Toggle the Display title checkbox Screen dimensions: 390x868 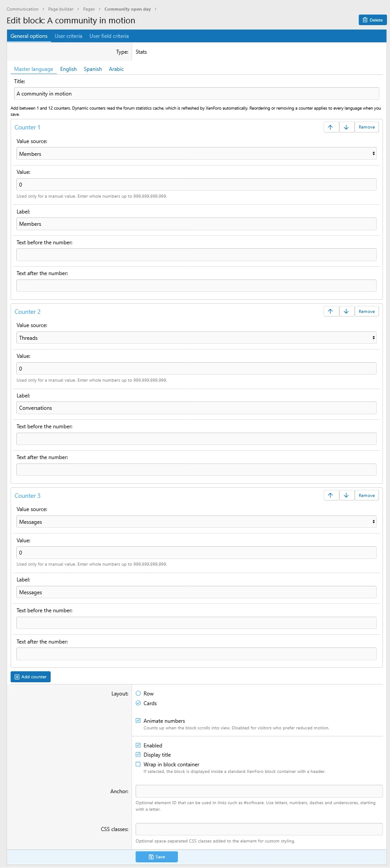[138, 754]
